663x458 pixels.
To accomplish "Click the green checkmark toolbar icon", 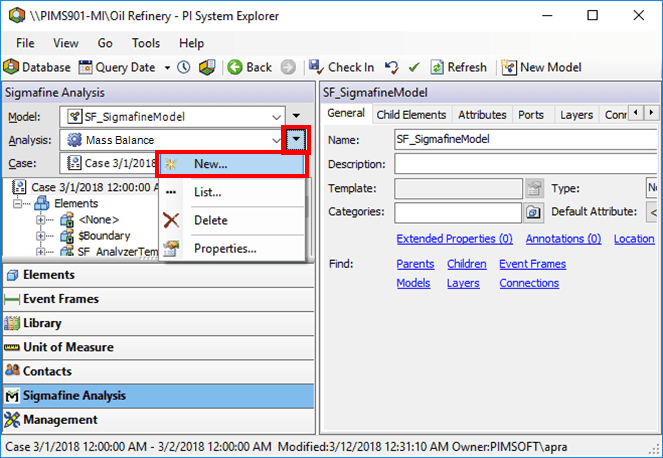I will click(414, 67).
